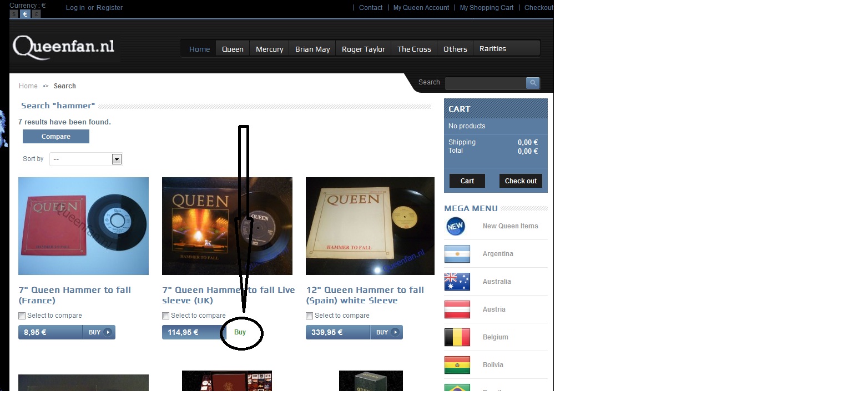Click the 339,95 € price label

(x=327, y=333)
